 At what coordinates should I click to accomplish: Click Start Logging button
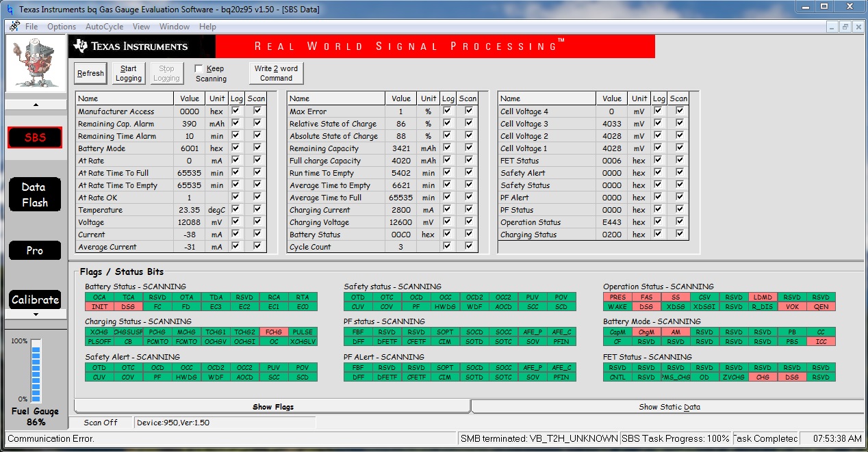click(x=129, y=73)
